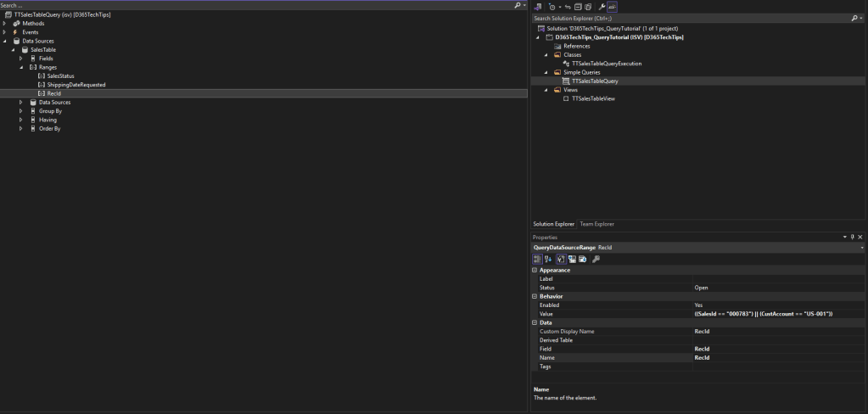Viewport: 868px width, 414px height.
Task: Click the Categorized view icon in Properties toolbar
Action: tap(537, 259)
